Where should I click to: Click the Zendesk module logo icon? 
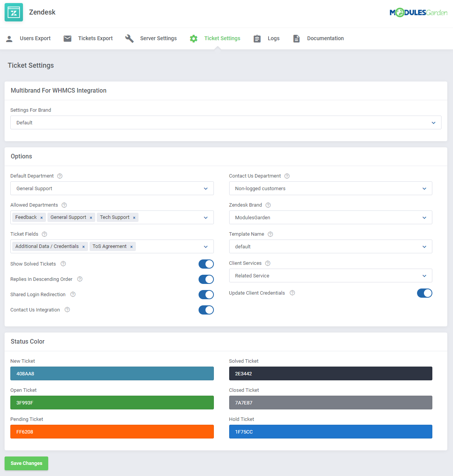(14, 12)
